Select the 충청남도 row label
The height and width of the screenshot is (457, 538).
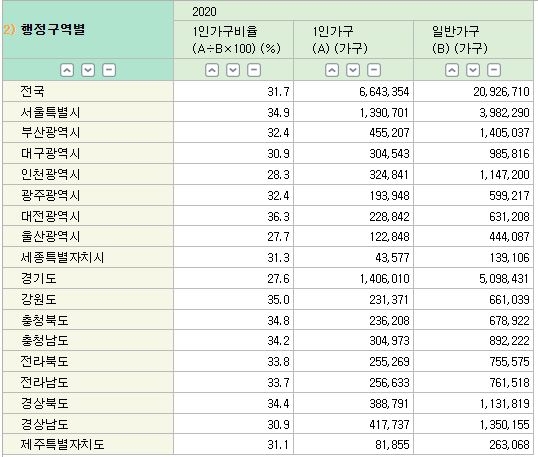[44, 340]
